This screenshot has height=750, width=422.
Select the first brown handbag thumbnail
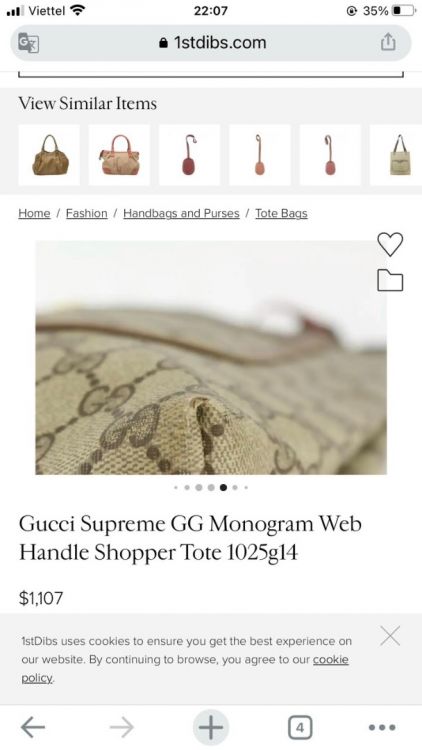(49, 155)
